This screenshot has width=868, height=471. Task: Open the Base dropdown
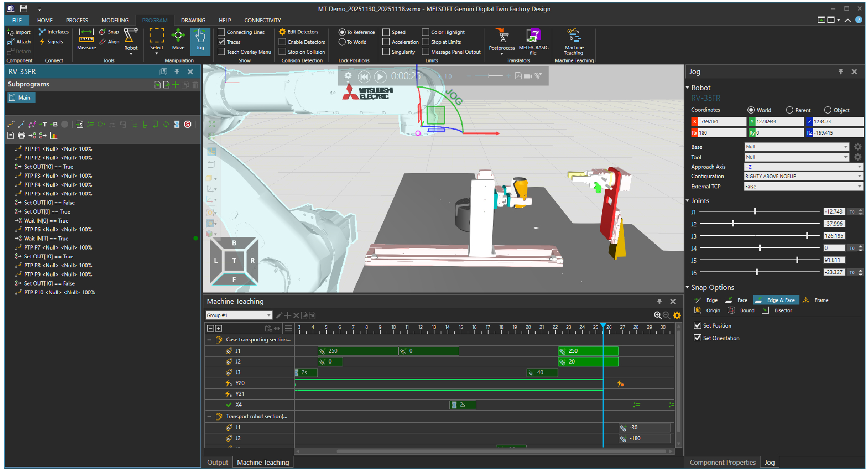(797, 147)
